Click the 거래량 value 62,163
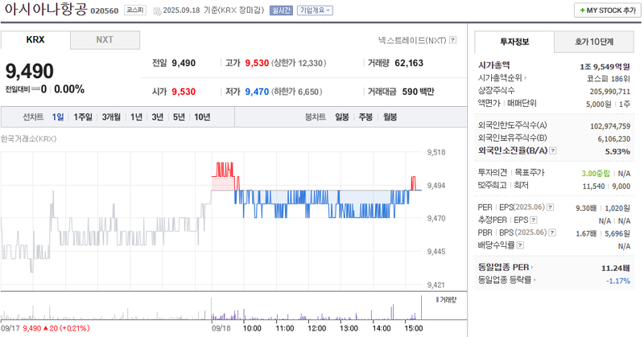This screenshot has height=337, width=644. pyautogui.click(x=409, y=64)
